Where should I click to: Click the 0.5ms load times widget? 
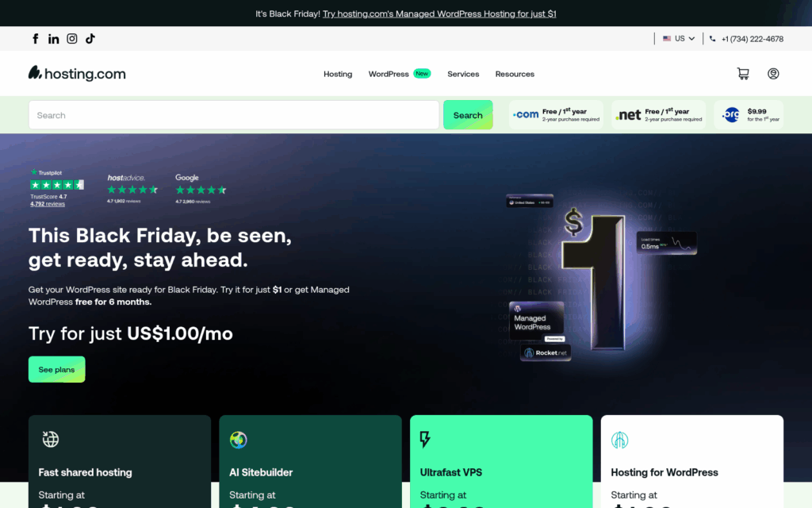coord(666,243)
